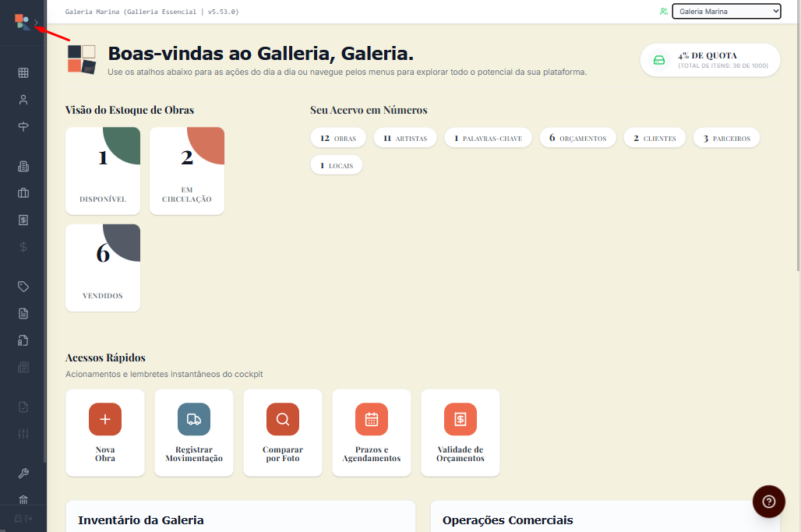The image size is (801, 532).
Task: Select the 1 Locais pill
Action: coord(337,165)
